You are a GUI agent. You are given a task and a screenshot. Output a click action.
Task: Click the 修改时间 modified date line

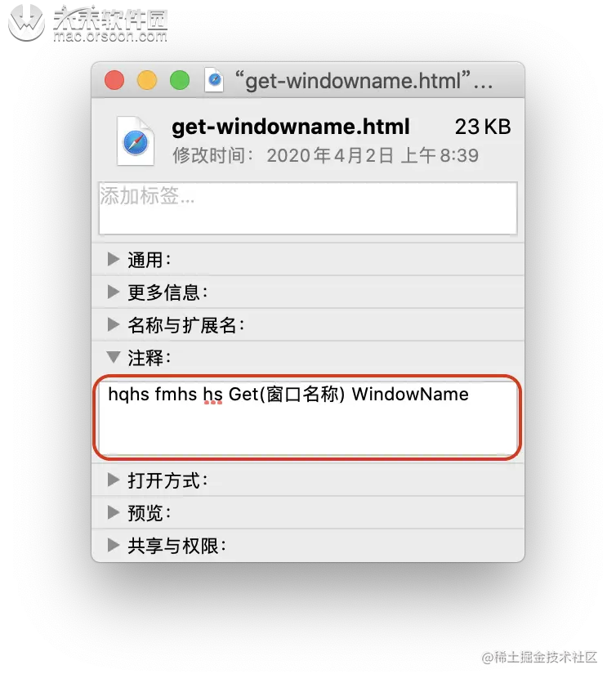(325, 155)
